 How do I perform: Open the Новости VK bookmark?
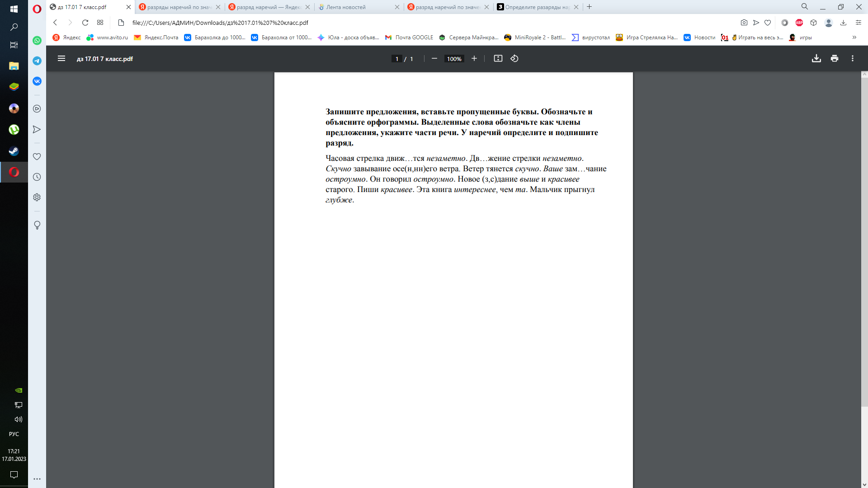click(699, 38)
